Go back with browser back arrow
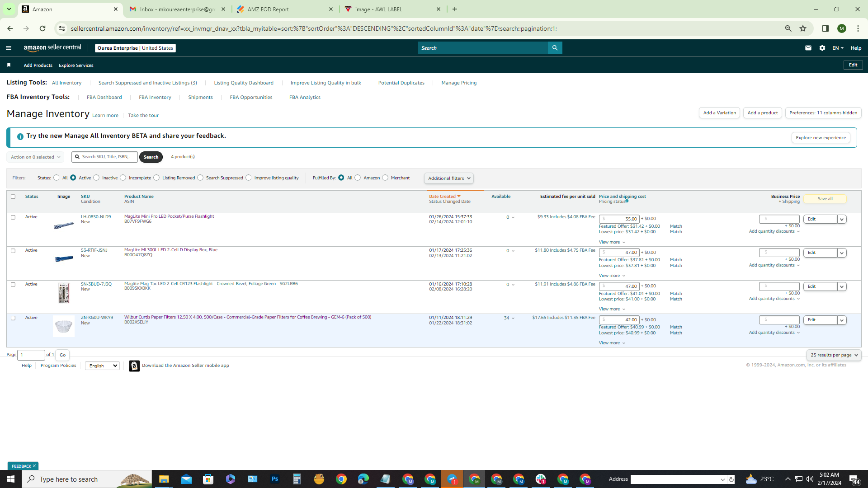Viewport: 868px width, 488px height. (x=10, y=28)
